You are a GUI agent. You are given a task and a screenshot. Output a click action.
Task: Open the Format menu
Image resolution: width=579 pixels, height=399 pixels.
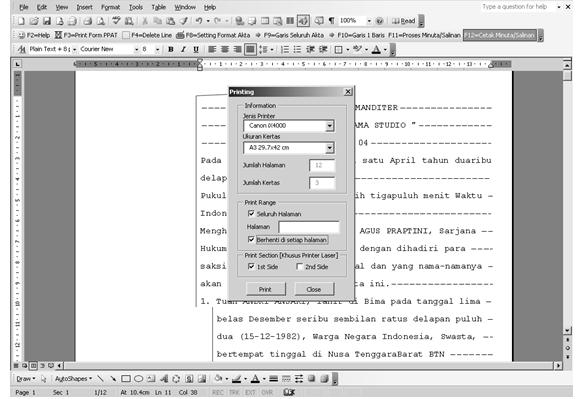point(110,7)
